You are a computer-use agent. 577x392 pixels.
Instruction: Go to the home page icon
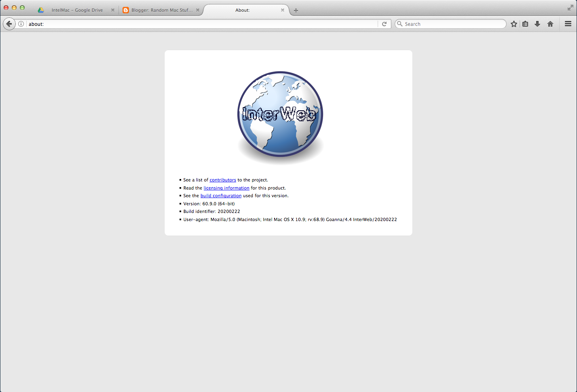(550, 24)
